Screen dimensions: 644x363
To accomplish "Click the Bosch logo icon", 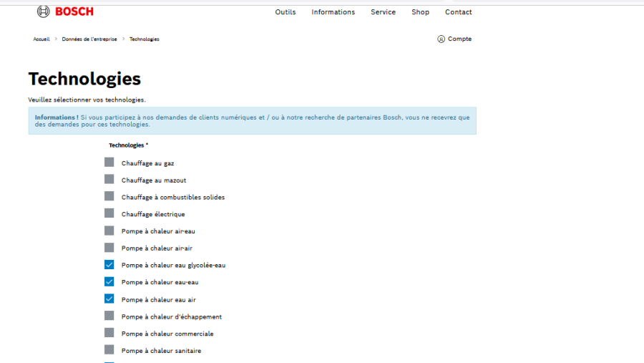I will tap(43, 11).
